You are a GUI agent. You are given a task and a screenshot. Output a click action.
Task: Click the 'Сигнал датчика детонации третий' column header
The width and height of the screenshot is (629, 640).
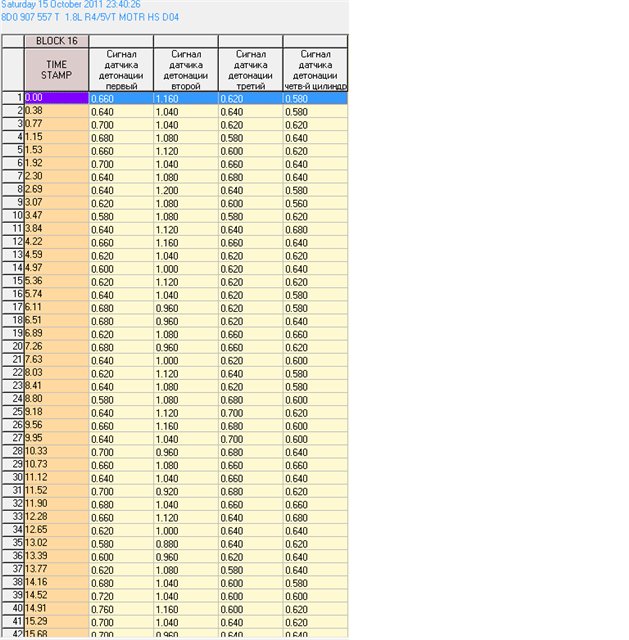pos(251,70)
